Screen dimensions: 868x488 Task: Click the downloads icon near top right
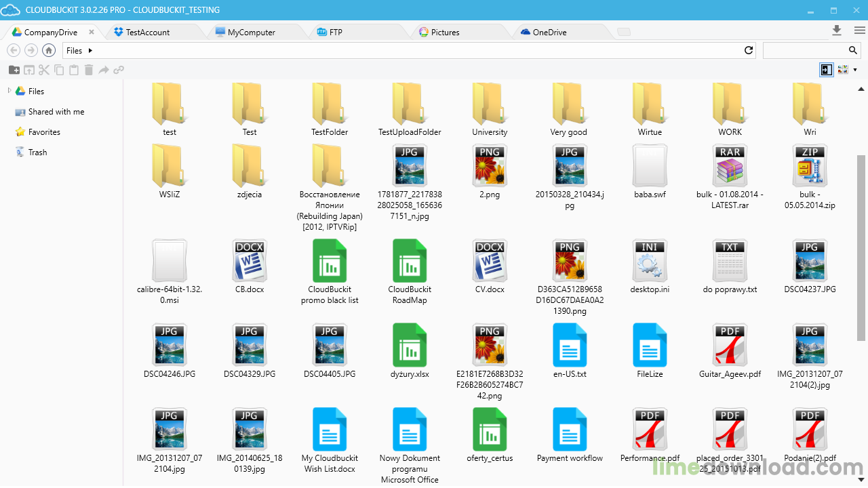[837, 30]
